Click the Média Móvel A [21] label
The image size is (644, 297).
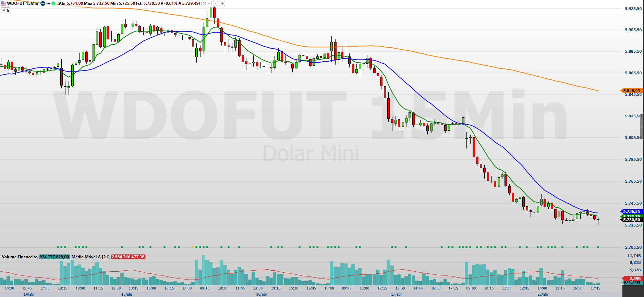[90, 257]
